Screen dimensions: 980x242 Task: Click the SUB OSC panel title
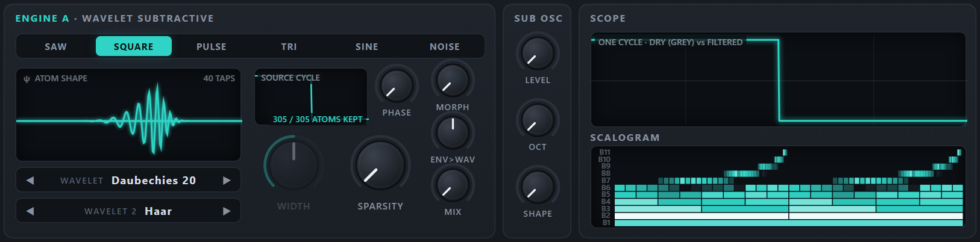(538, 19)
